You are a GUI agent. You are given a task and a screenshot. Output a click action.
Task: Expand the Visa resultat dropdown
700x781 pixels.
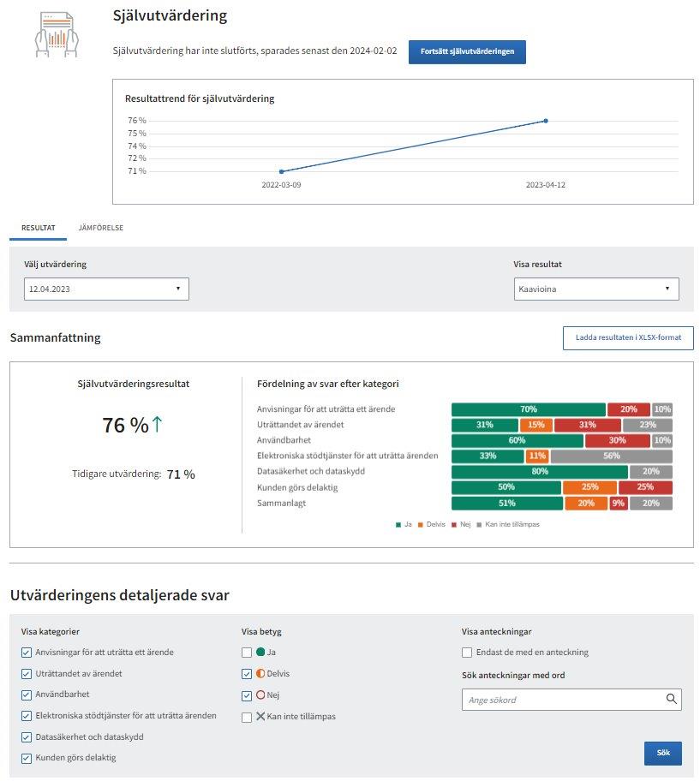[596, 289]
